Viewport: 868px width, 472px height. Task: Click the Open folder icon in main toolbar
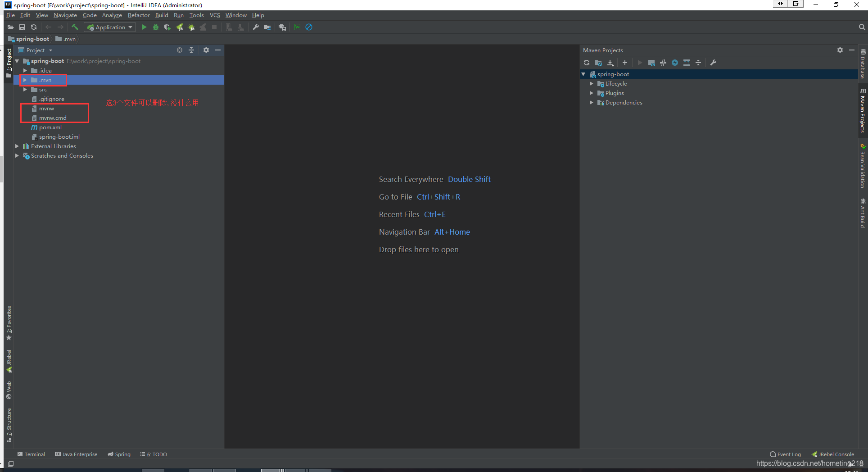click(x=10, y=27)
